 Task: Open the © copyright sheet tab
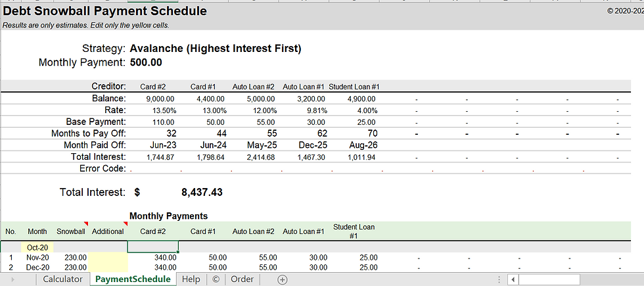216,279
